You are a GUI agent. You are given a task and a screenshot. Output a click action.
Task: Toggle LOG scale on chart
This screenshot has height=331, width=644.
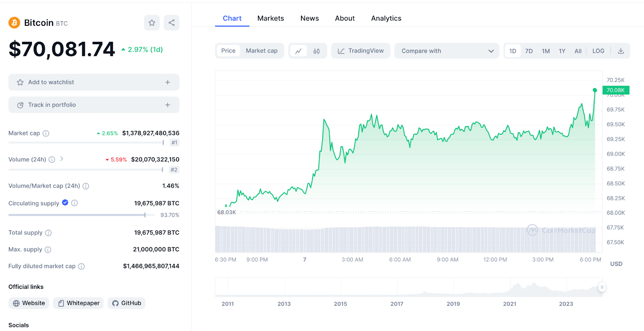(598, 51)
